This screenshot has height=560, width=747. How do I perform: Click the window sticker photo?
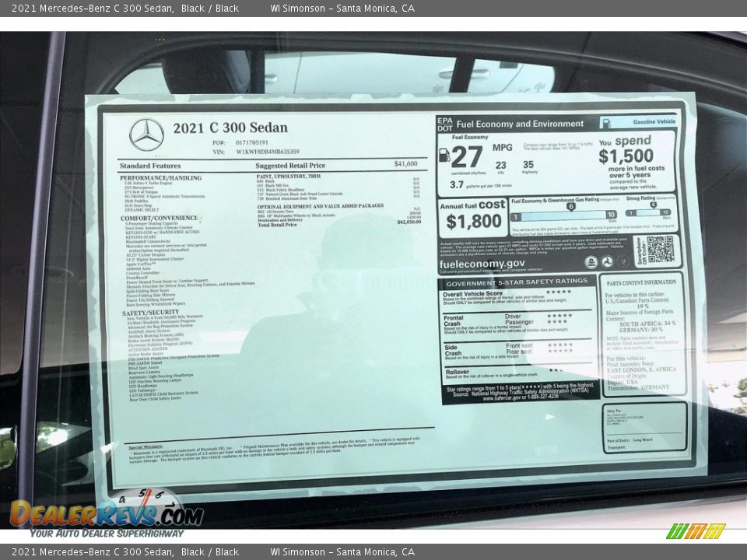point(373,280)
